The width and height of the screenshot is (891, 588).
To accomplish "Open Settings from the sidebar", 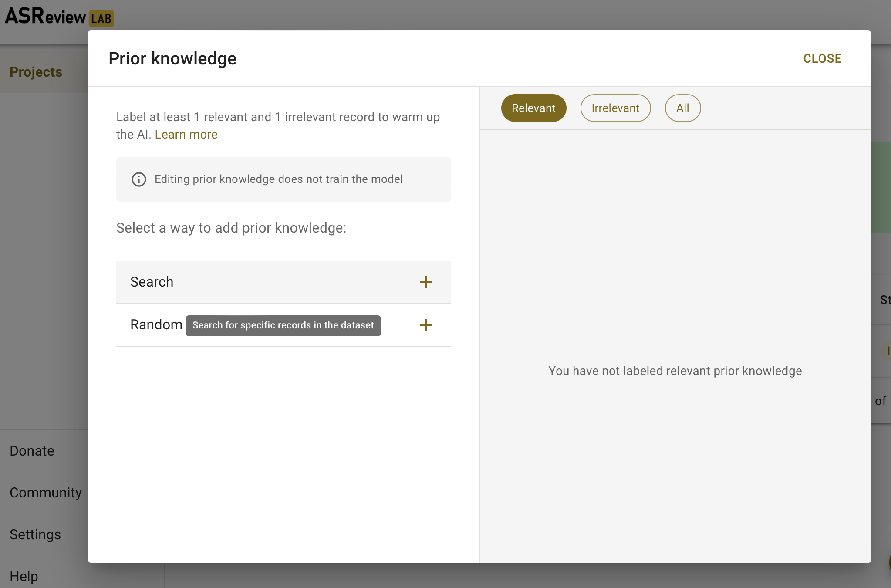I will [35, 534].
